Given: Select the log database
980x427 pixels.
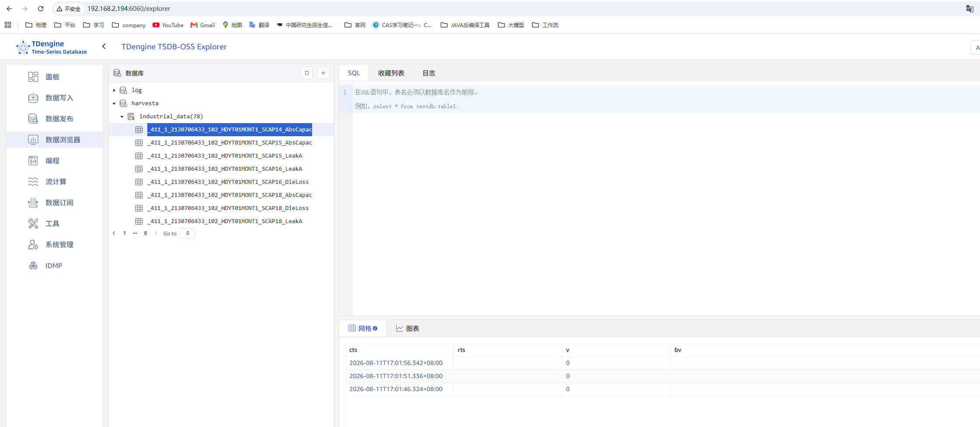Looking at the screenshot, I should 136,90.
